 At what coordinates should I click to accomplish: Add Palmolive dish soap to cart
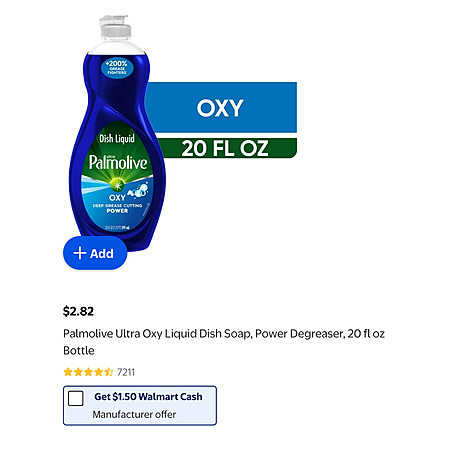pyautogui.click(x=95, y=253)
